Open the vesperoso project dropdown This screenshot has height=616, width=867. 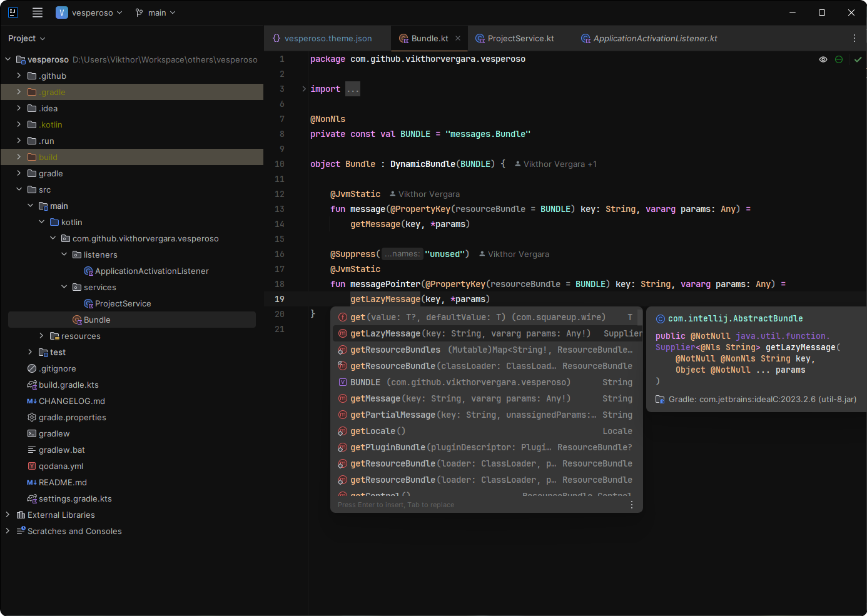tap(89, 13)
